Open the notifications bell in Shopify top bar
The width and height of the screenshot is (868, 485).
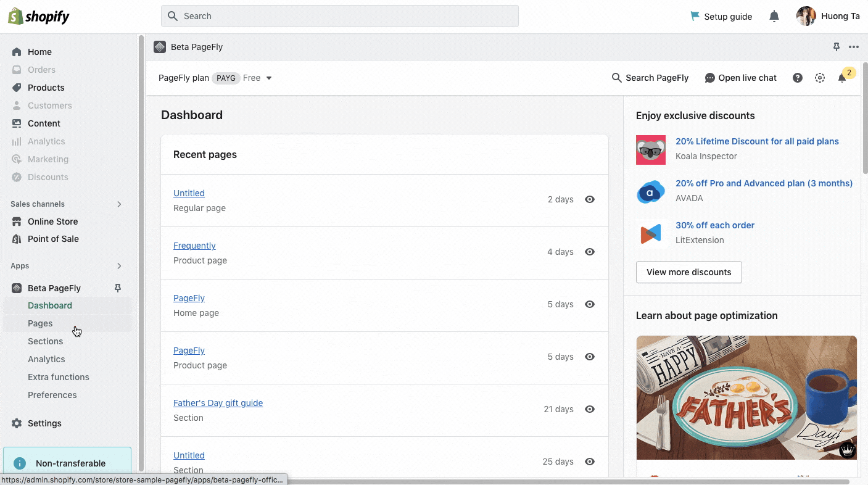coord(774,17)
